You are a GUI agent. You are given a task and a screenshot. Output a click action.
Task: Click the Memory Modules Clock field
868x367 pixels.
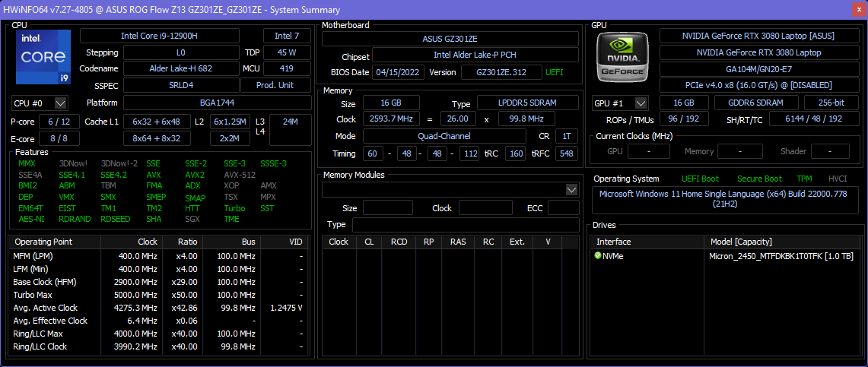(x=485, y=208)
